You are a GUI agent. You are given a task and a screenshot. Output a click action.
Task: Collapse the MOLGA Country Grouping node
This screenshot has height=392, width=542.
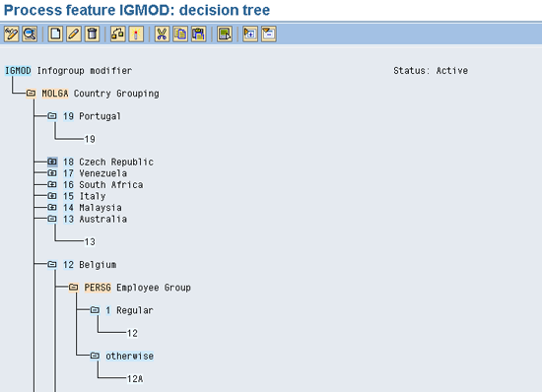coord(32,94)
